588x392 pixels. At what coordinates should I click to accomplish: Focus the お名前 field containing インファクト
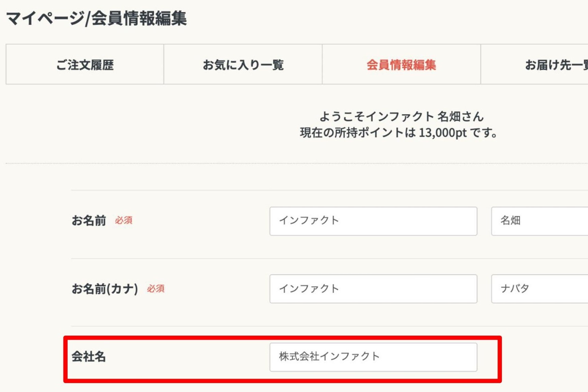pos(373,221)
